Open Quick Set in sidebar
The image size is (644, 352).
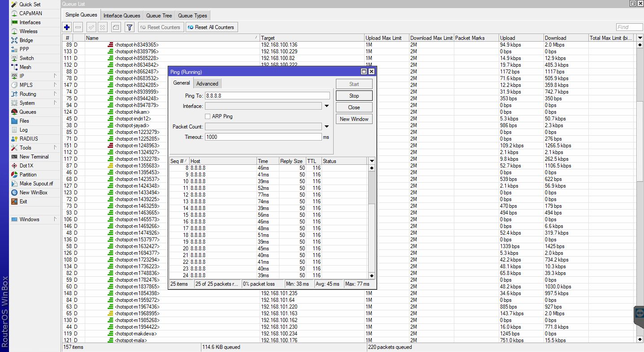(30, 4)
